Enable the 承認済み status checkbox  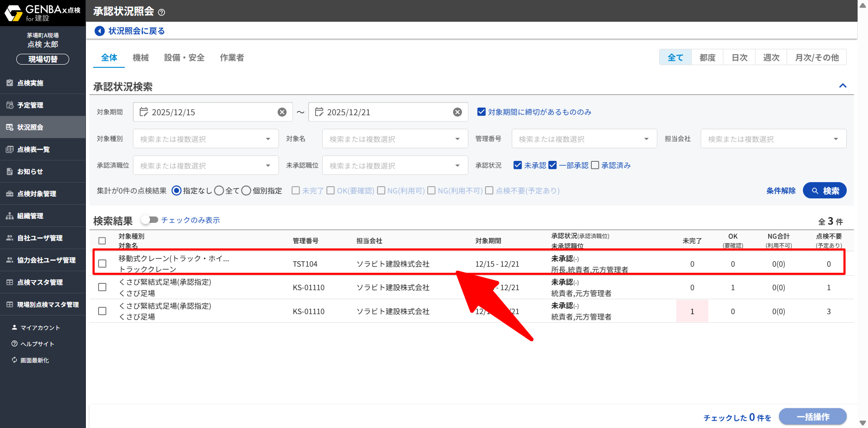[x=595, y=165]
